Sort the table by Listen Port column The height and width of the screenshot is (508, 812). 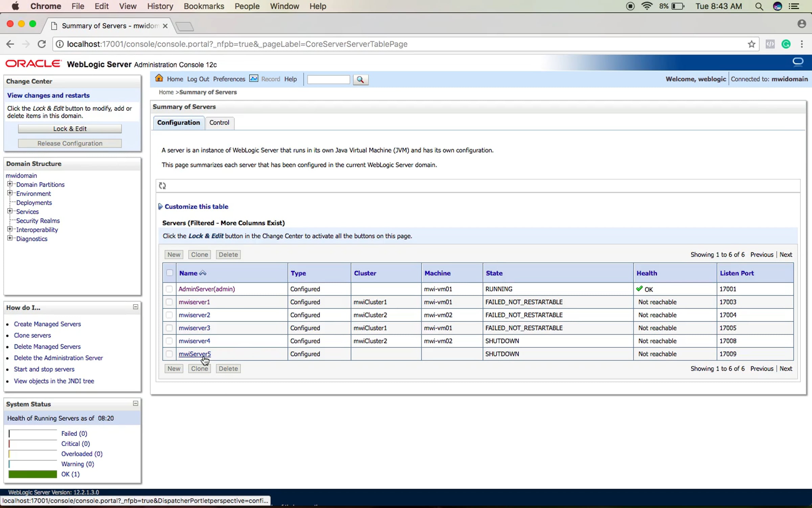737,273
